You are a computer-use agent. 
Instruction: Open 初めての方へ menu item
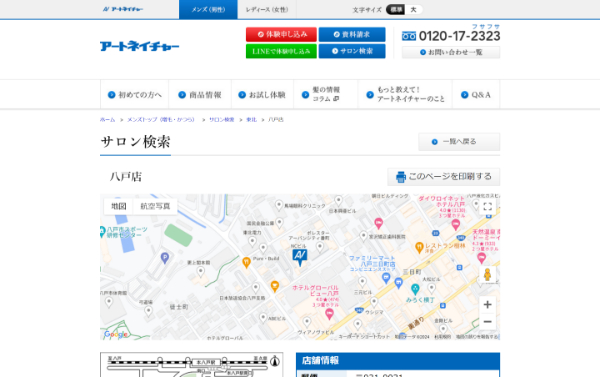[135, 95]
